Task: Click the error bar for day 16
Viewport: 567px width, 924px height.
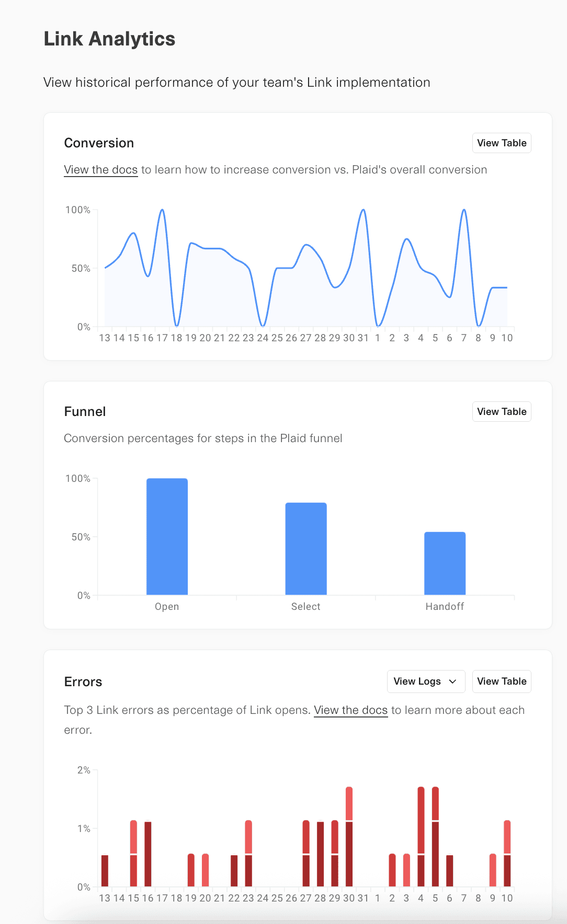Action: pos(148,854)
